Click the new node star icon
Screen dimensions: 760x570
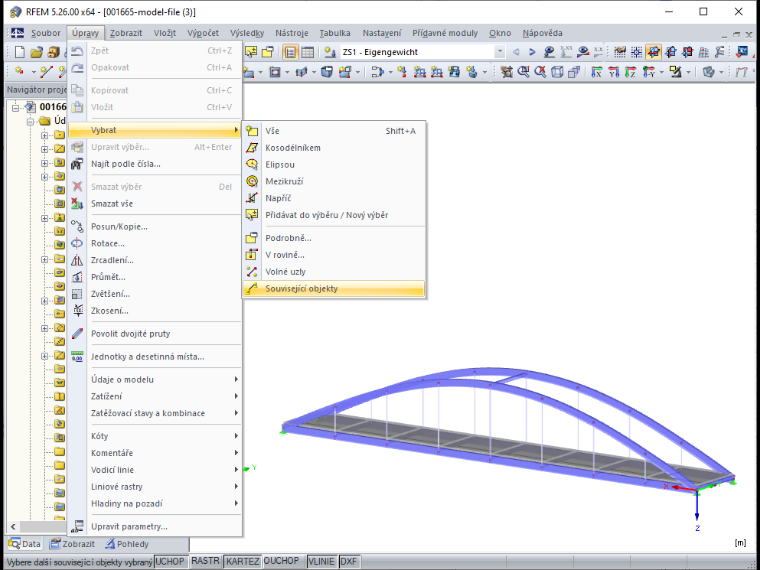pos(20,72)
